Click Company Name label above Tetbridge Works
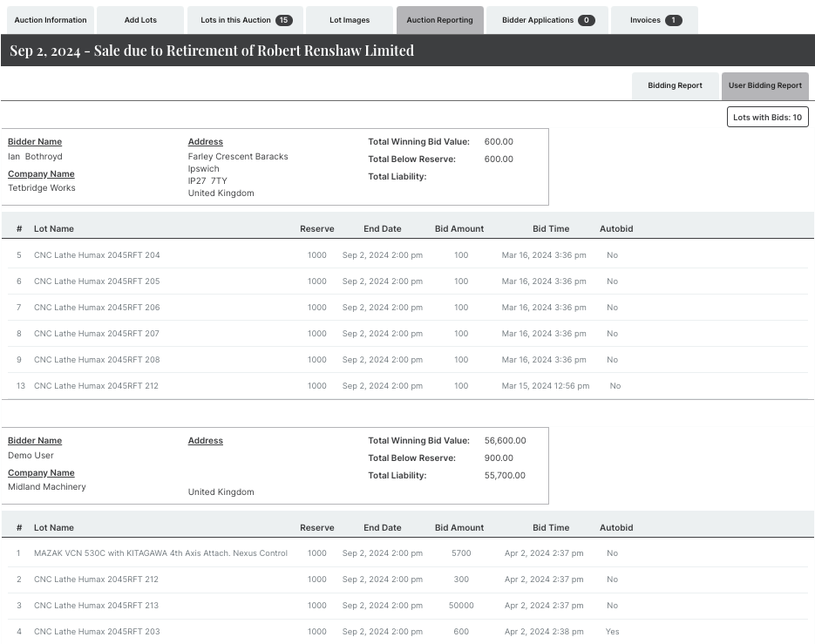 [41, 174]
